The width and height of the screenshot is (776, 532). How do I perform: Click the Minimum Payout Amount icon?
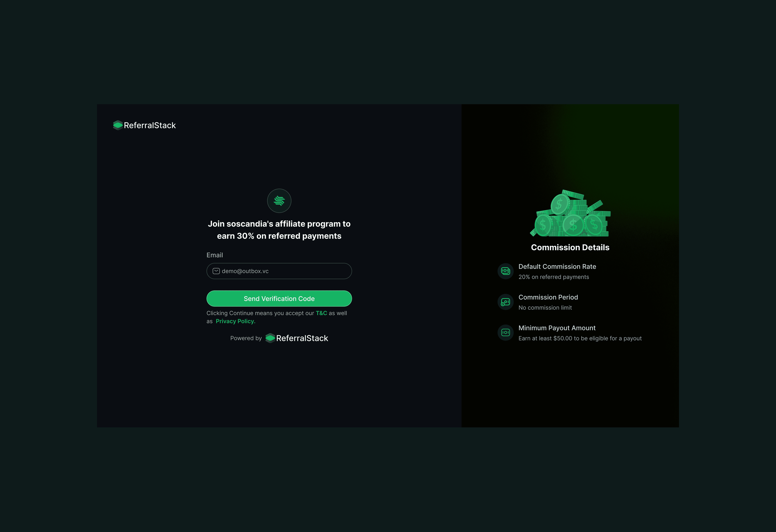point(505,332)
